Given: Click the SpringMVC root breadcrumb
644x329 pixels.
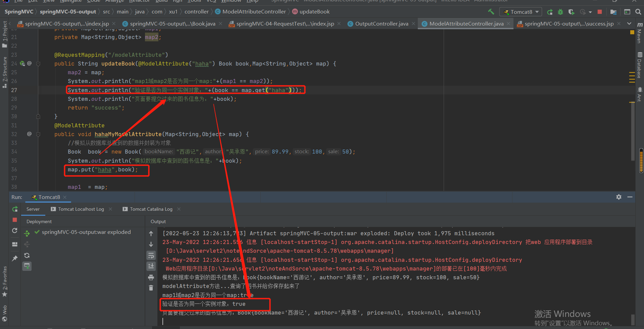Looking at the screenshot, I should pyautogui.click(x=19, y=12).
